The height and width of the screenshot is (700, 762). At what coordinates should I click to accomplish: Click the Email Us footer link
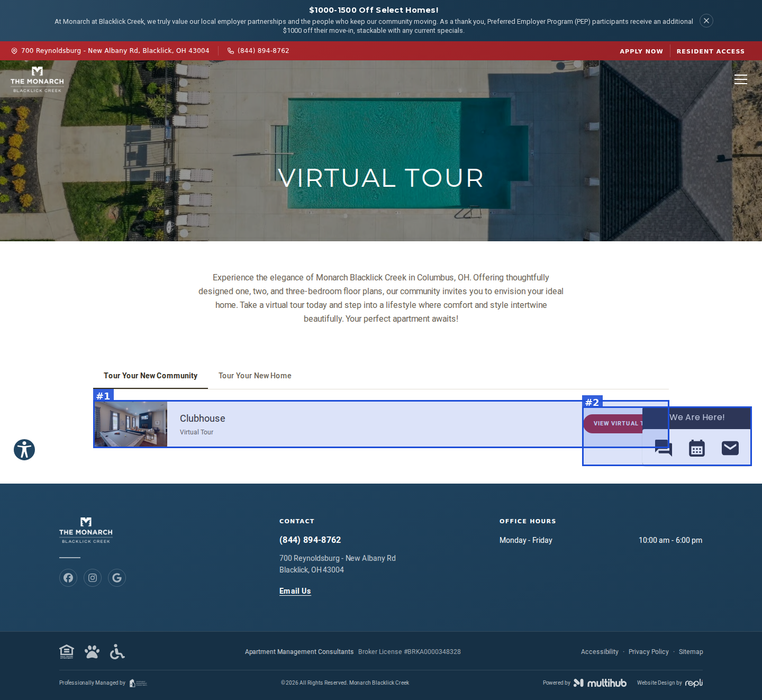(295, 591)
